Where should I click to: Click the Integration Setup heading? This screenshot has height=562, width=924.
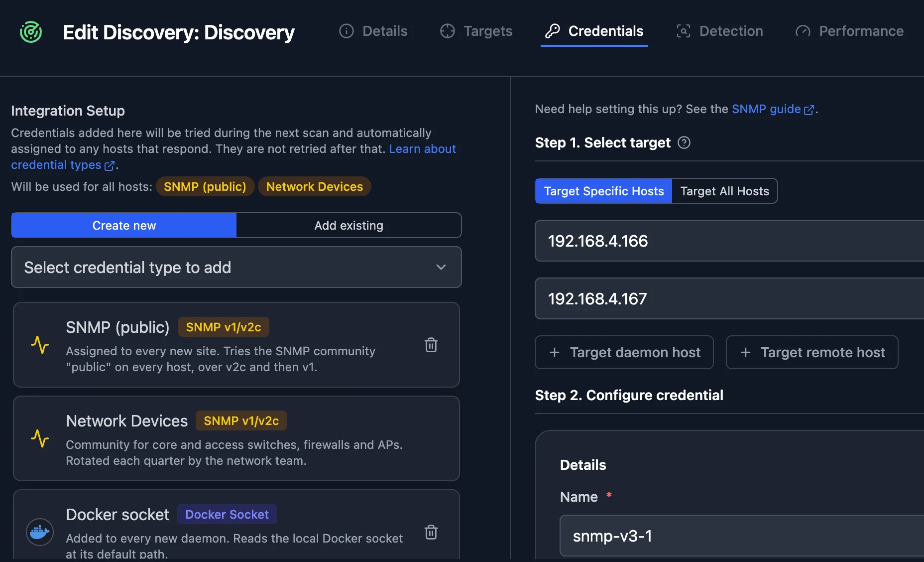68,111
